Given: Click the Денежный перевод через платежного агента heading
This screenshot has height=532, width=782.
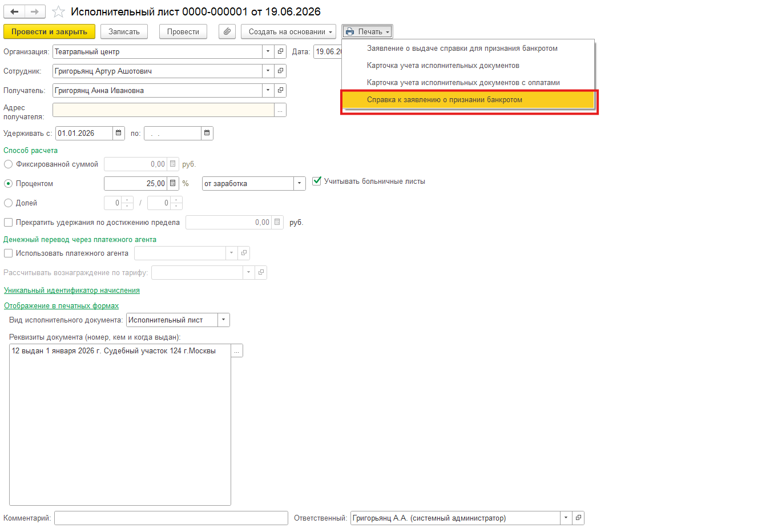Looking at the screenshot, I should pos(80,239).
